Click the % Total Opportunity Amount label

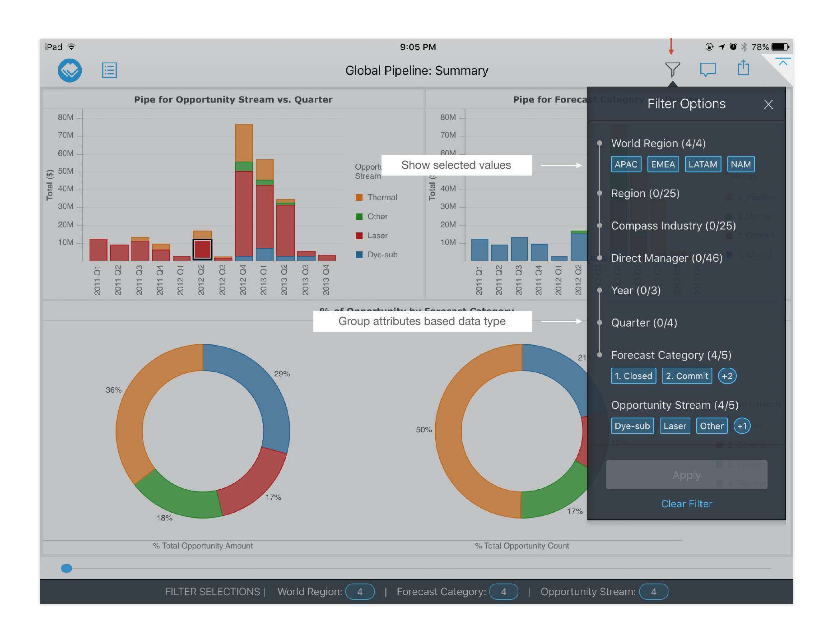[x=203, y=546]
